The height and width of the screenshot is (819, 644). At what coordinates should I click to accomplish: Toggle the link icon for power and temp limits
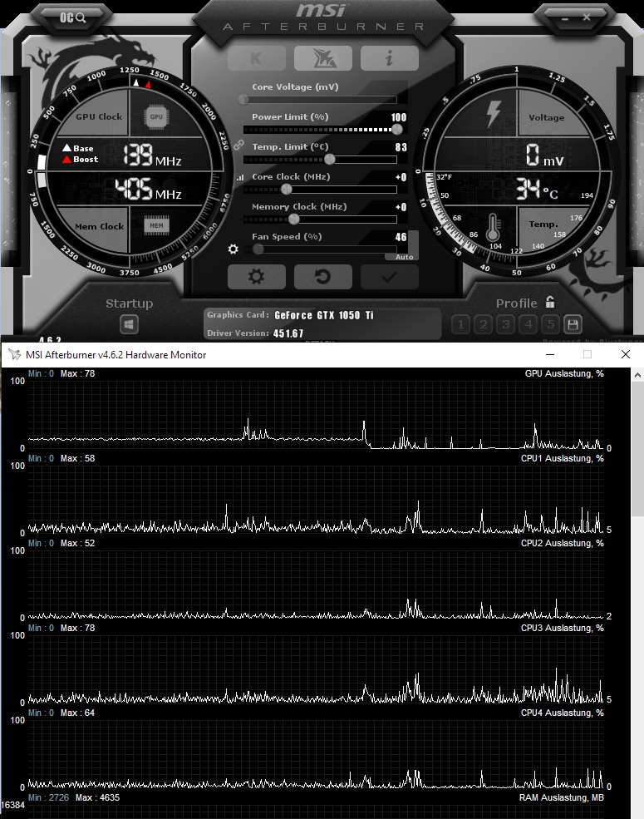[x=238, y=145]
